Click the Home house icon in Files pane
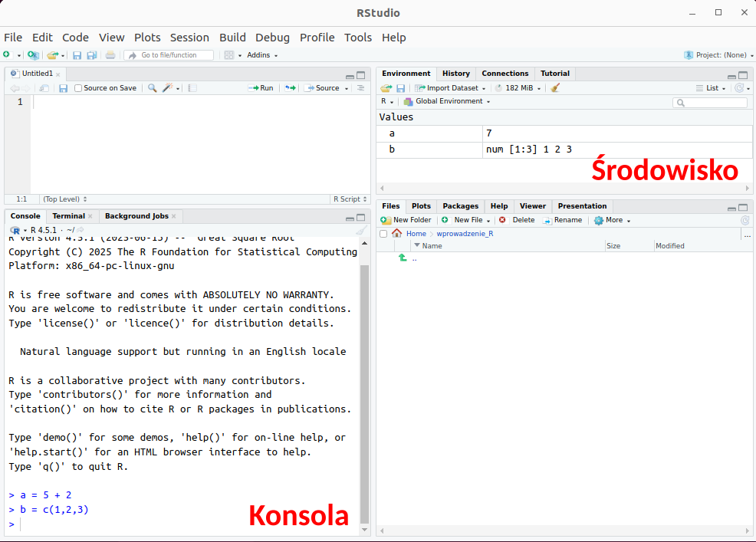Image resolution: width=756 pixels, height=542 pixels. 397,233
